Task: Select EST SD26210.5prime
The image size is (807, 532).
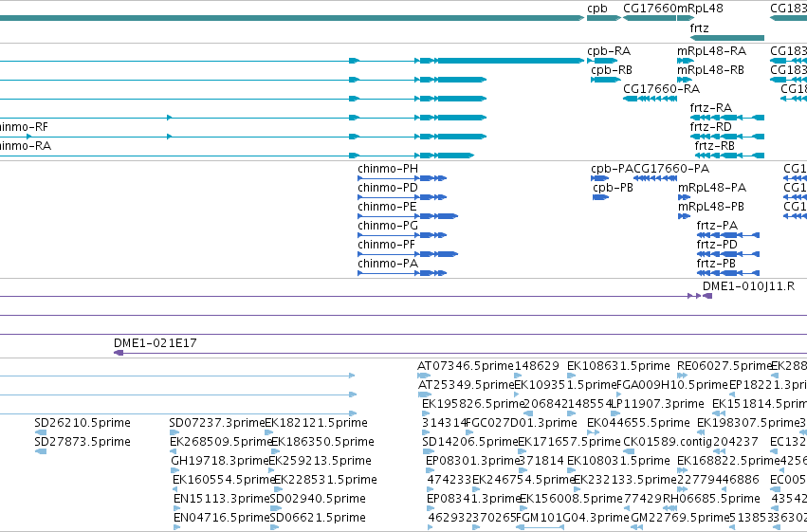Action: point(41,432)
